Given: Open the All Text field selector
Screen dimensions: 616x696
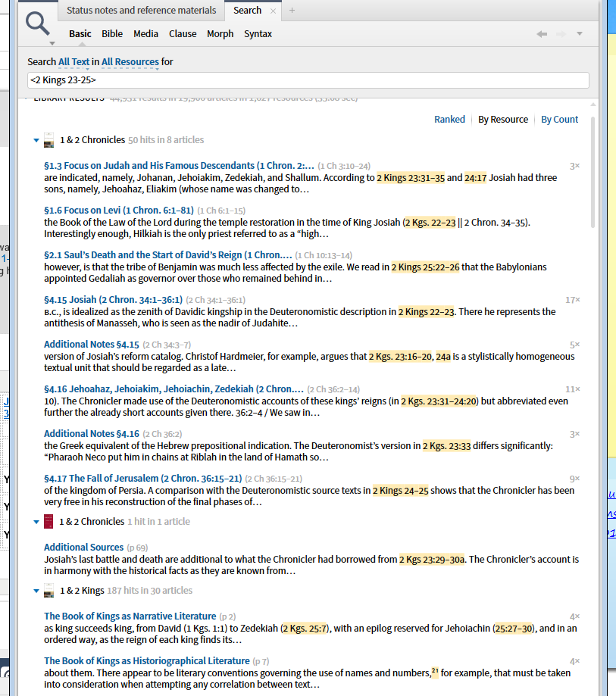Looking at the screenshot, I should 73,62.
